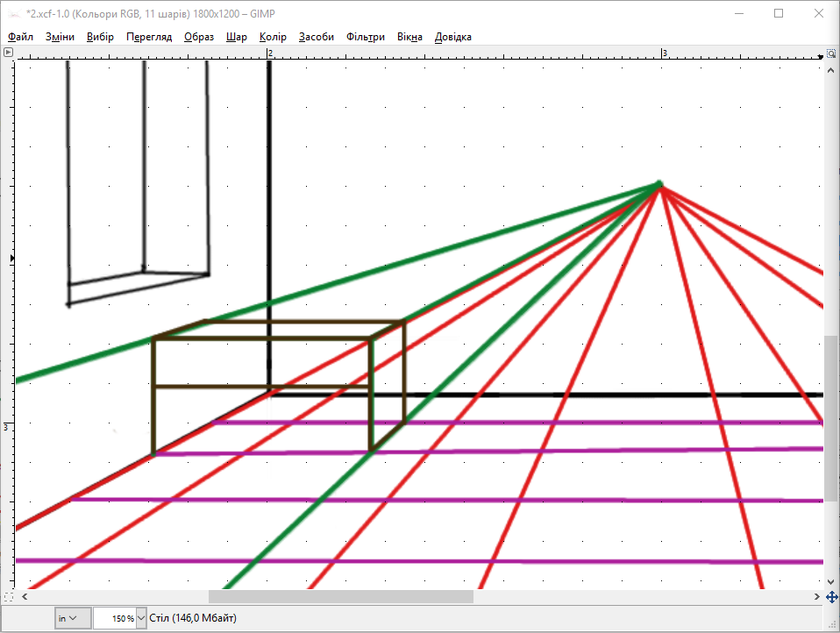The width and height of the screenshot is (840, 633).
Task: Open the Засоби menu
Action: pyautogui.click(x=316, y=37)
